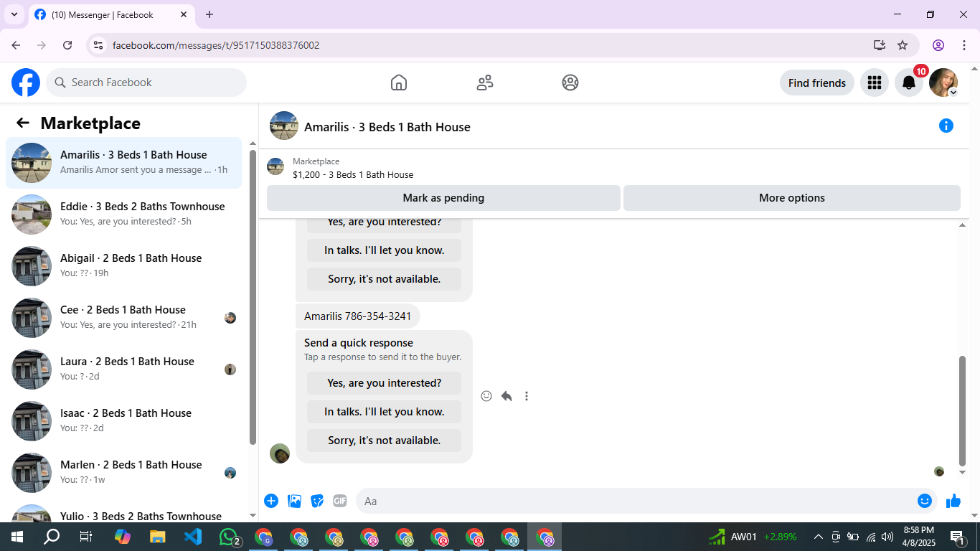Click the Search Facebook field

coord(146,83)
